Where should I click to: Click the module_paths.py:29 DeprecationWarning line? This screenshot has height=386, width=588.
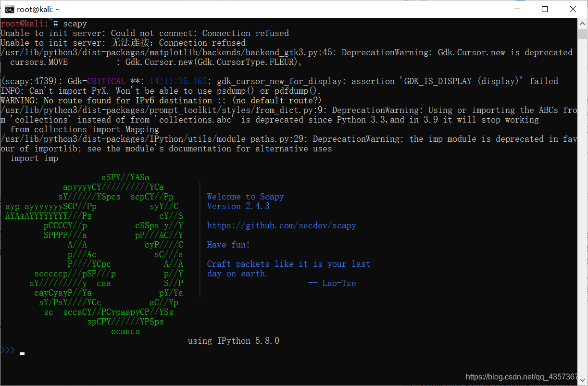pos(288,139)
